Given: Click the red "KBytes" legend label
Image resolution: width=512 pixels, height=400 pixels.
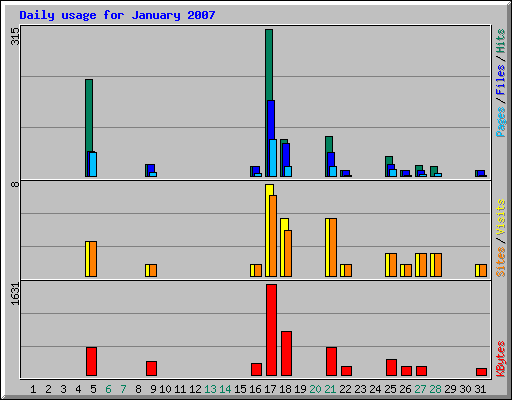Looking at the screenshot, I should [x=501, y=359].
